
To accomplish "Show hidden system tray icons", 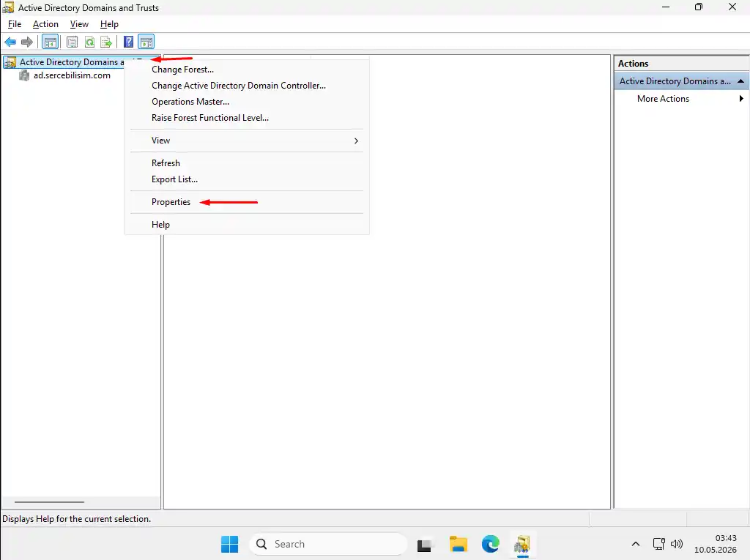I will [636, 544].
